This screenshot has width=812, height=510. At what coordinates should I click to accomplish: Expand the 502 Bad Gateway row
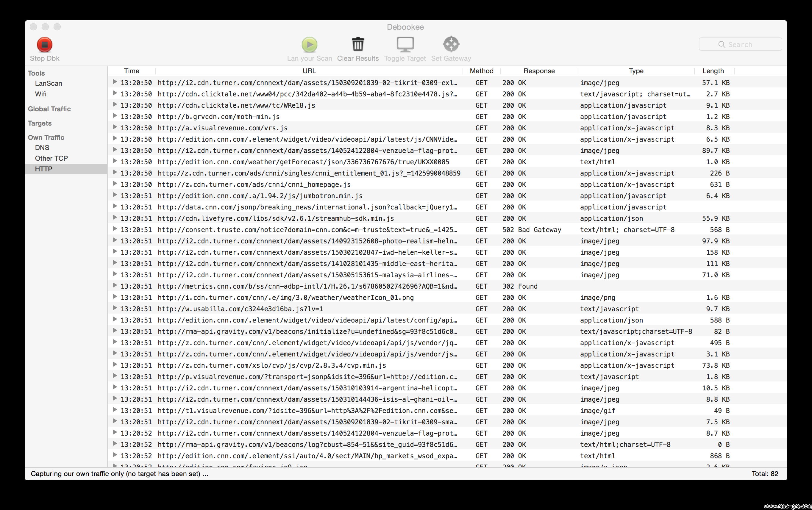click(115, 229)
